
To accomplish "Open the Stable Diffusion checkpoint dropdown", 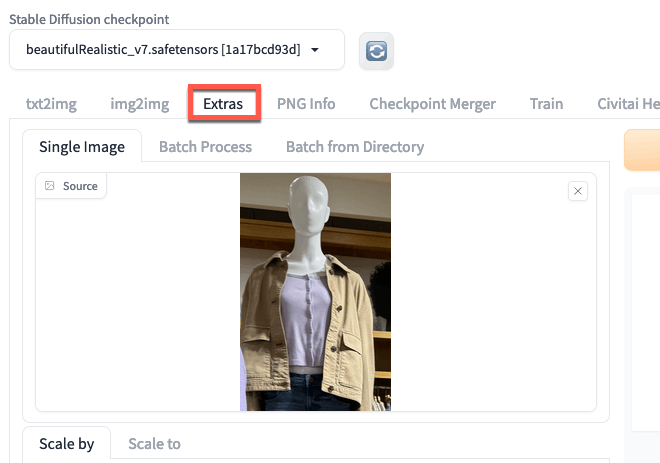I will (x=177, y=50).
